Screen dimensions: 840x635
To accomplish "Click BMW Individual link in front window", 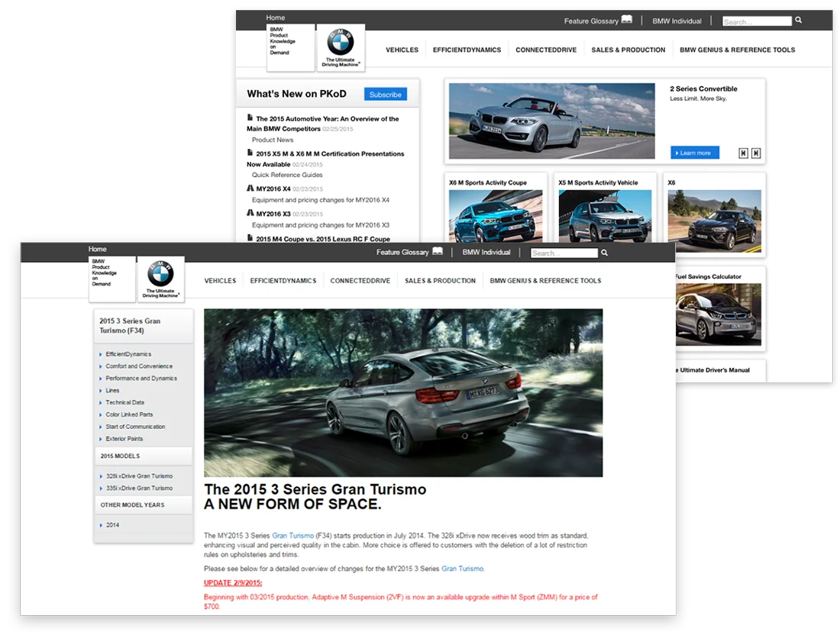I will tap(486, 252).
